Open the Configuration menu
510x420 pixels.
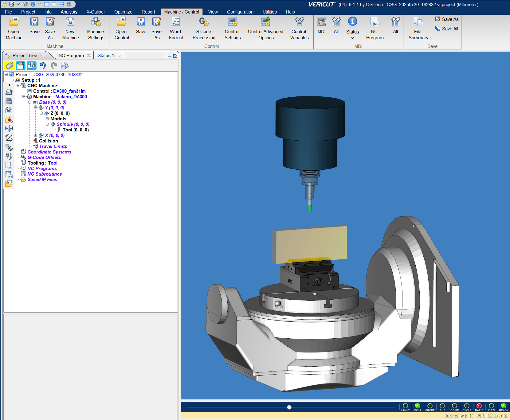pyautogui.click(x=240, y=12)
